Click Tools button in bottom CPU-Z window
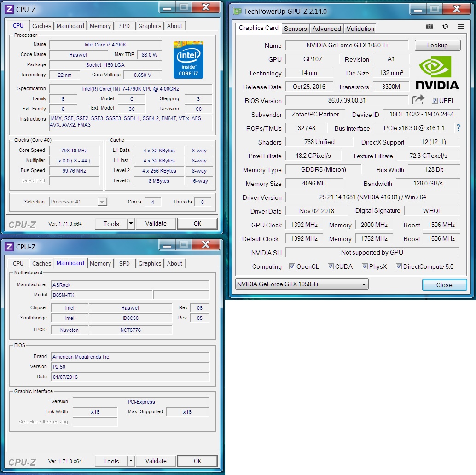Image resolution: width=476 pixels, height=475 pixels. point(111,461)
